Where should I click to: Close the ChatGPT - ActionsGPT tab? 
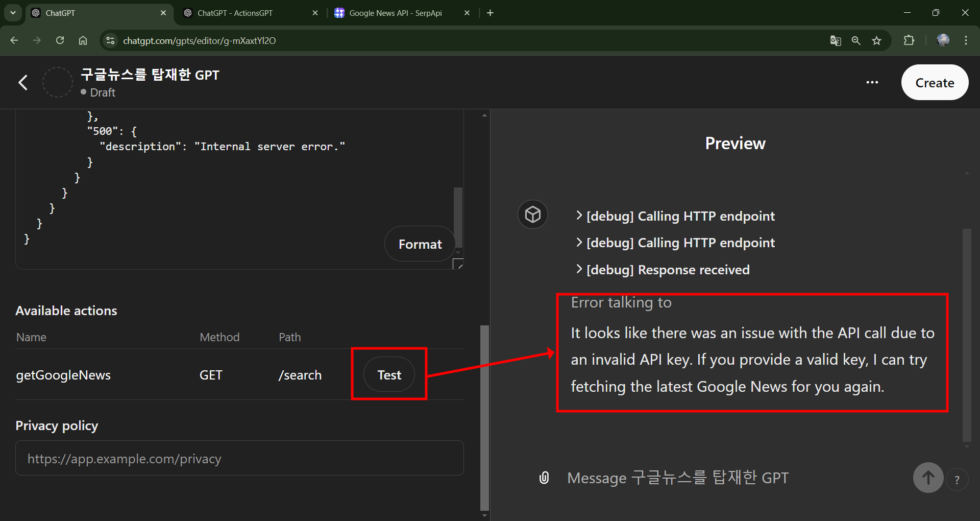(315, 13)
